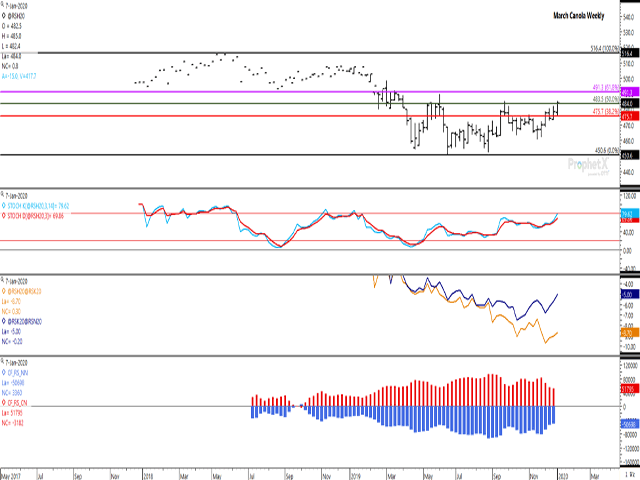Click the purple 491.3 (61.8%) retracement label
The width and height of the screenshot is (640, 480).
click(x=606, y=87)
